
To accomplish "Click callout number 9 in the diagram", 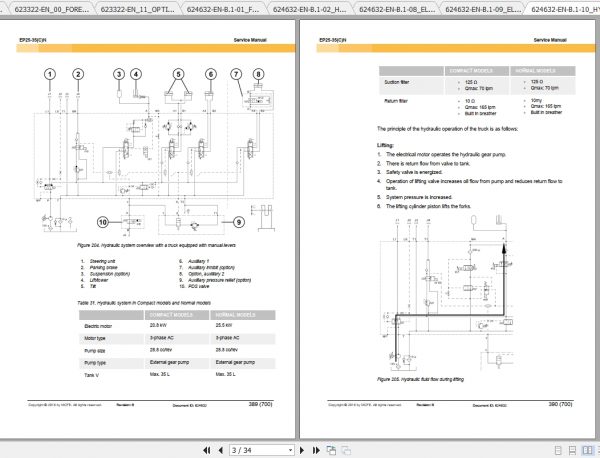I will 239,222.
